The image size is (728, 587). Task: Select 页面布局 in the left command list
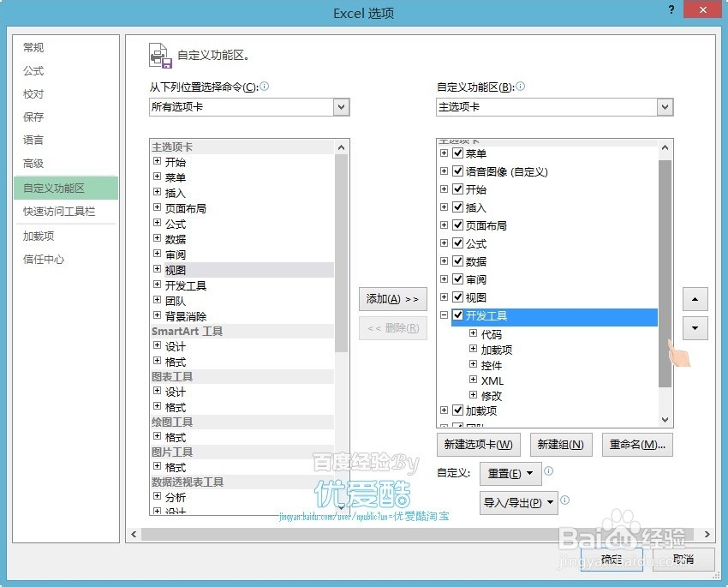[x=186, y=208]
